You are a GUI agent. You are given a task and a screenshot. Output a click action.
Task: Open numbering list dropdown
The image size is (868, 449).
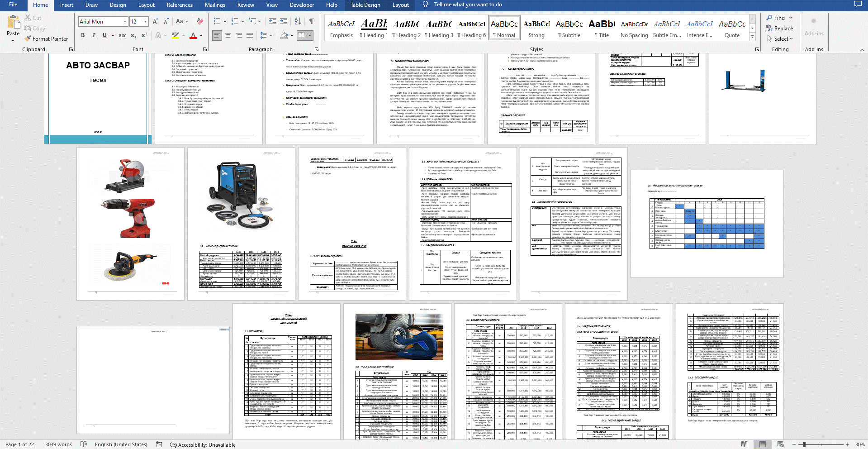click(x=243, y=21)
